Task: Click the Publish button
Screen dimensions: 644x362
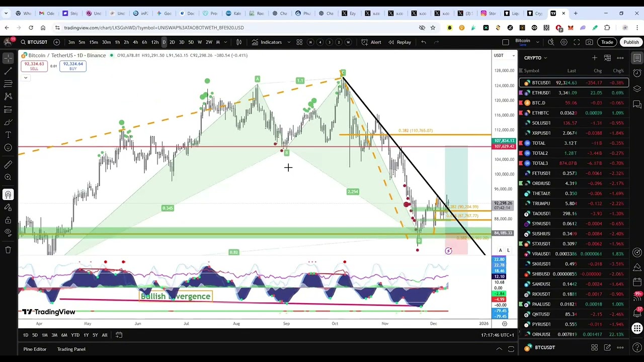Action: (x=631, y=42)
